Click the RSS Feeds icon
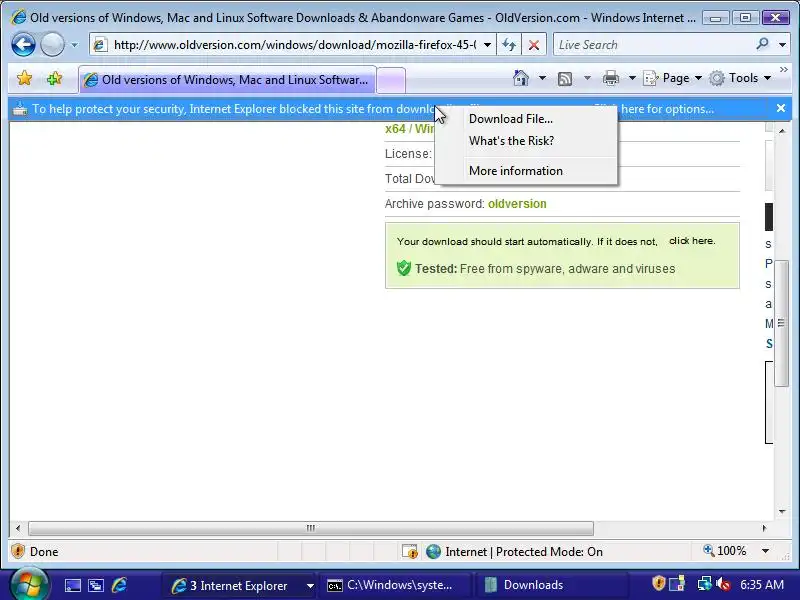800x600 pixels. coord(565,78)
